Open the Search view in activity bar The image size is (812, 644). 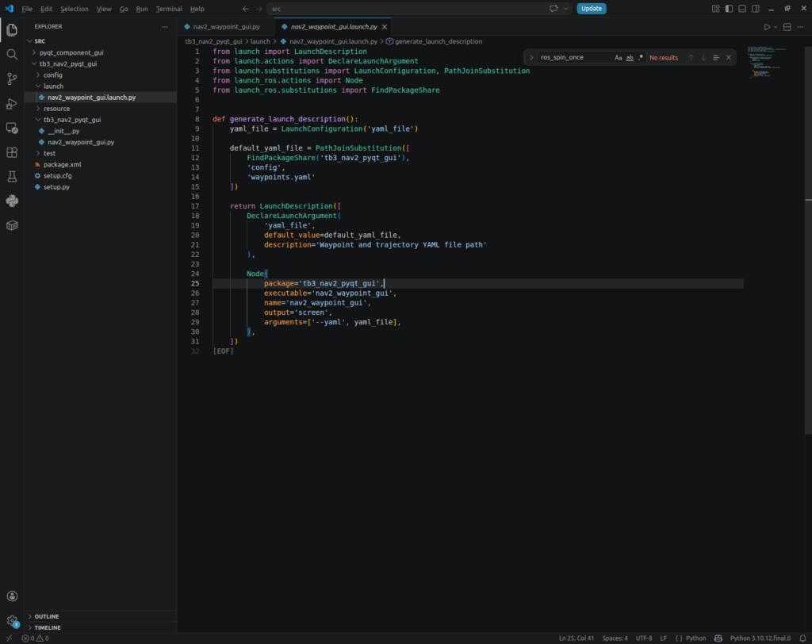coord(12,55)
